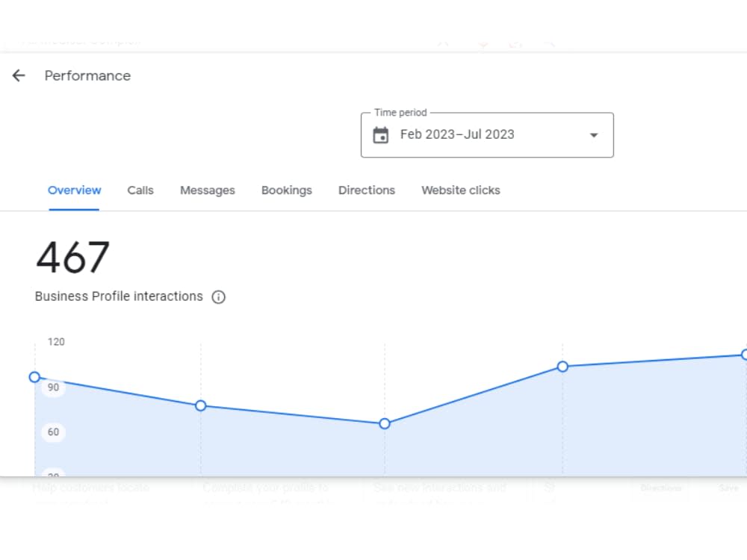Click the 467 interactions total
Image resolution: width=747 pixels, height=560 pixels.
(72, 257)
